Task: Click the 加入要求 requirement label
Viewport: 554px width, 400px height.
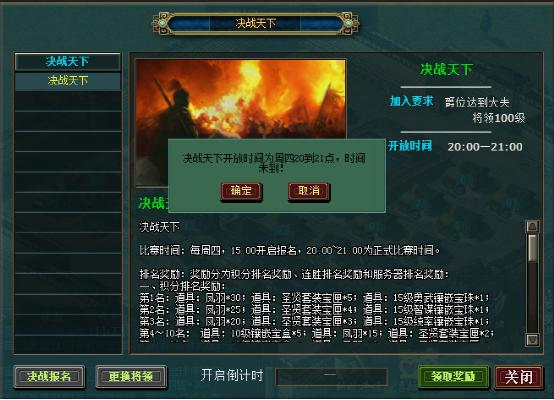Action: click(411, 101)
